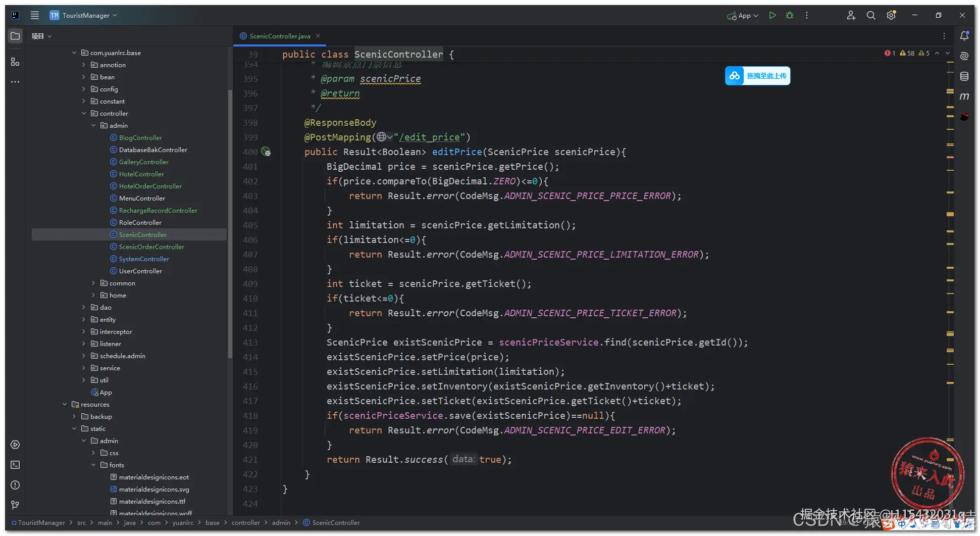Viewport: 980px width, 536px height.
Task: Select ScenicOrderController in the tree
Action: click(x=151, y=247)
